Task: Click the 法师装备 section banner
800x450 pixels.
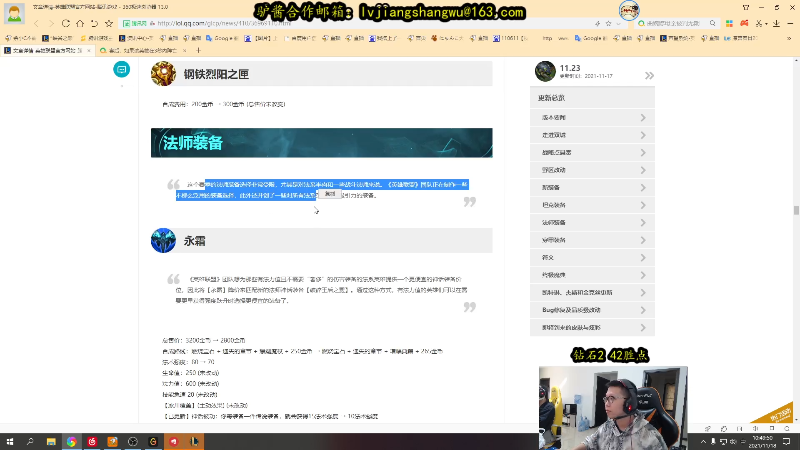Action: pos(321,143)
